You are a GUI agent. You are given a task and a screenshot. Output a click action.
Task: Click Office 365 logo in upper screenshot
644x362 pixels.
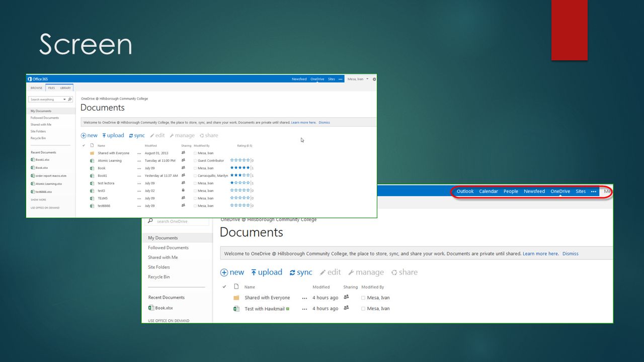38,79
